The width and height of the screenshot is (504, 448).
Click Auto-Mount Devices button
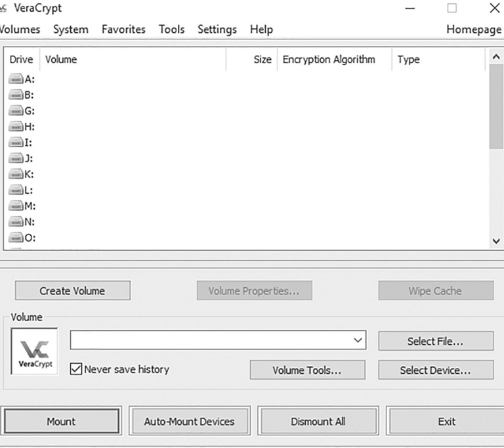189,421
